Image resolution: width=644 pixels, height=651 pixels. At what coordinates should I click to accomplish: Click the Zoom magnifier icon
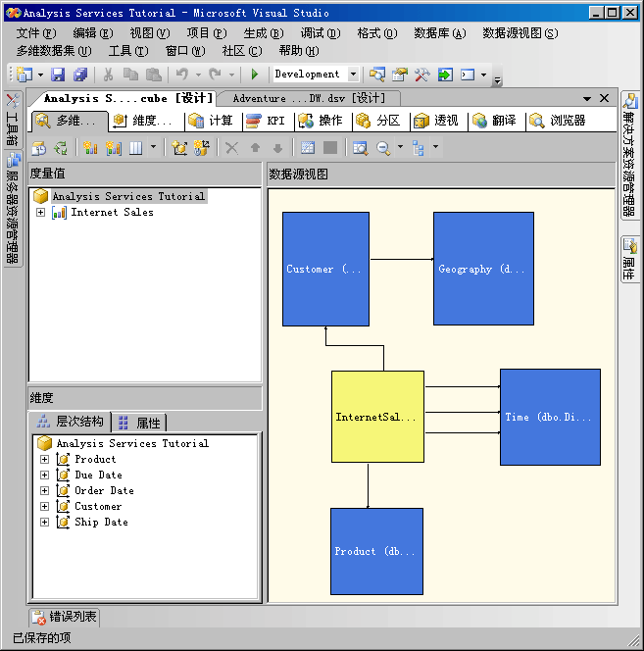tap(383, 148)
